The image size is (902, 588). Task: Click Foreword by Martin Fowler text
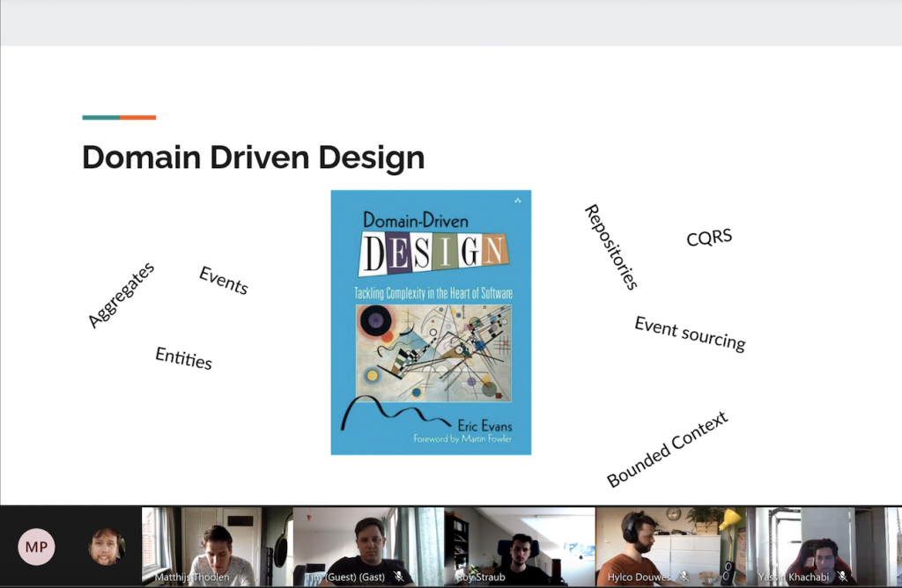click(462, 438)
